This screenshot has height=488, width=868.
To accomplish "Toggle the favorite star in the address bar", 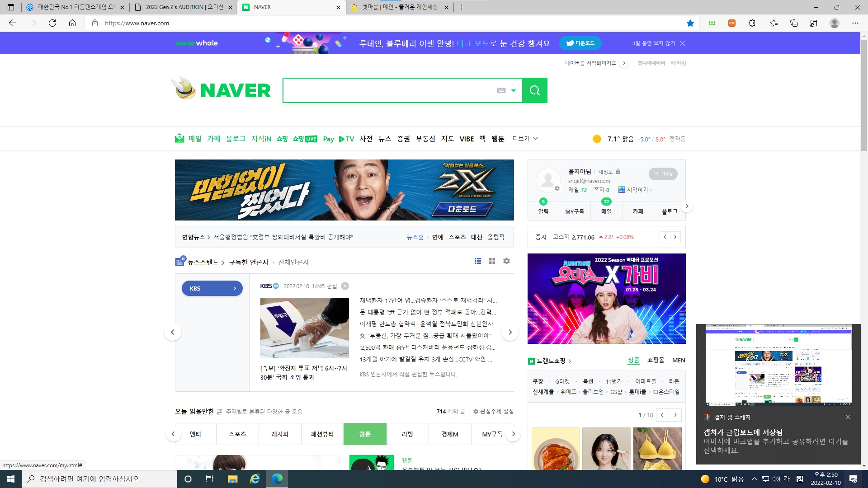I will click(x=690, y=23).
